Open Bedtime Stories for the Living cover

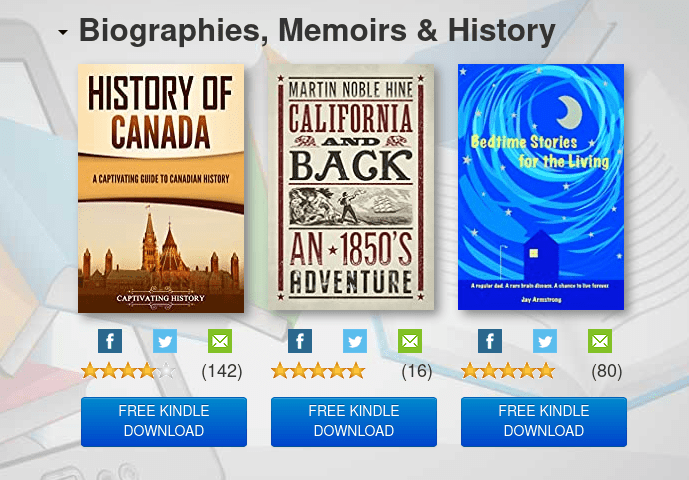point(541,188)
